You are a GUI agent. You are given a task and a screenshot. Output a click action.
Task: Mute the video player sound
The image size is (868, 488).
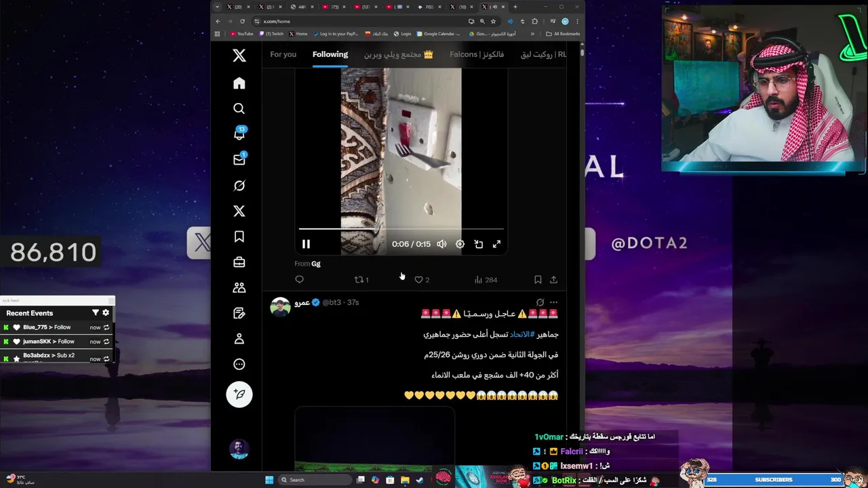click(441, 244)
